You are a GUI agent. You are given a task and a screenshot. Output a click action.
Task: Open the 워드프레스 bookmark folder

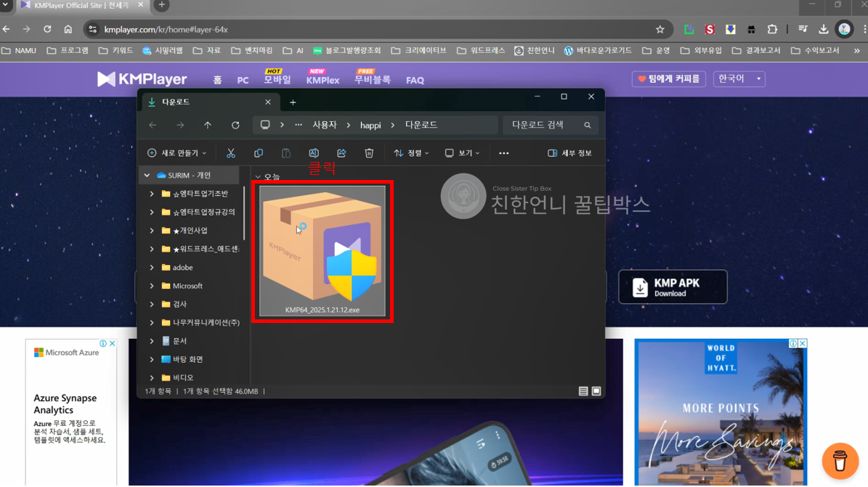tap(481, 50)
